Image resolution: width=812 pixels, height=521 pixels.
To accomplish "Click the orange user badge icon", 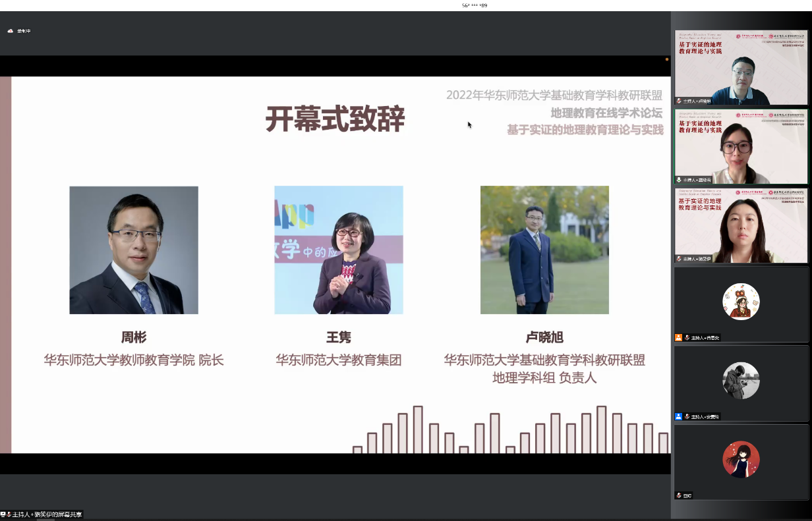I will [x=678, y=338].
